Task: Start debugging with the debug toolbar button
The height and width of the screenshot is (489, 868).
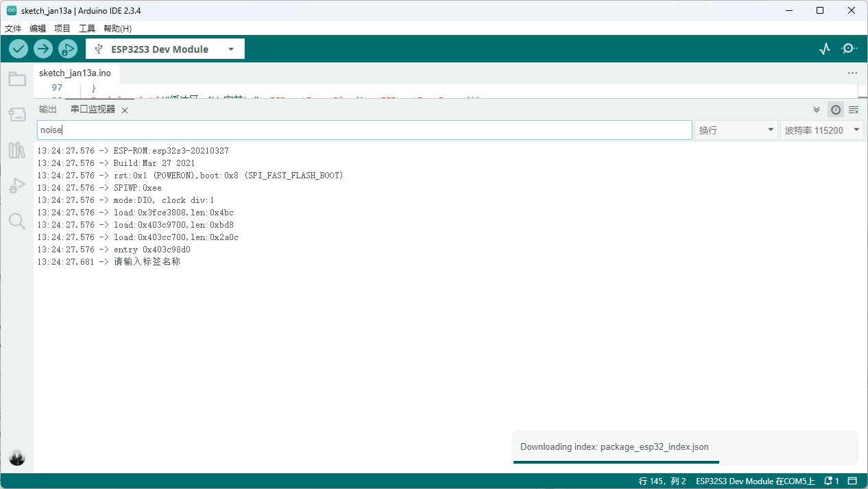Action: [x=67, y=49]
